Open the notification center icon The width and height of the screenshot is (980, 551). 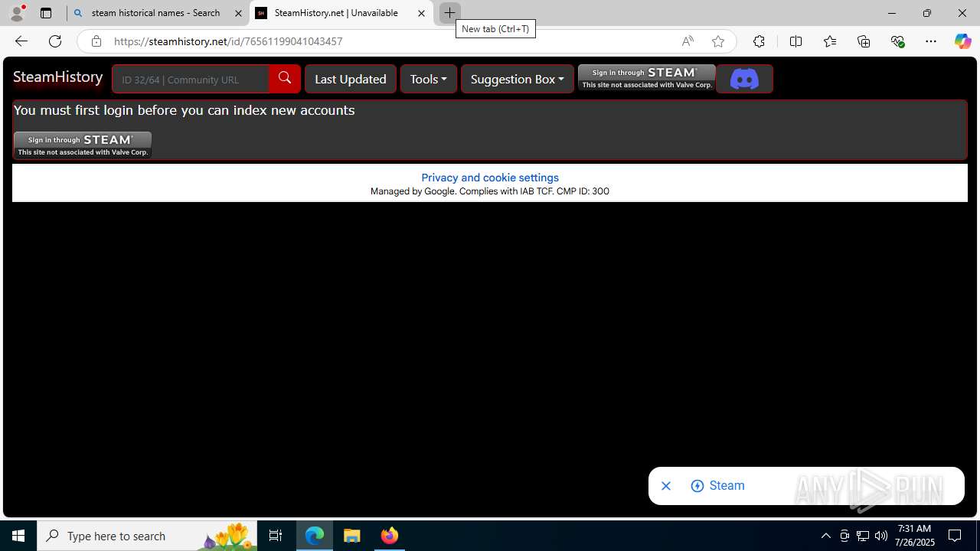pos(955,536)
